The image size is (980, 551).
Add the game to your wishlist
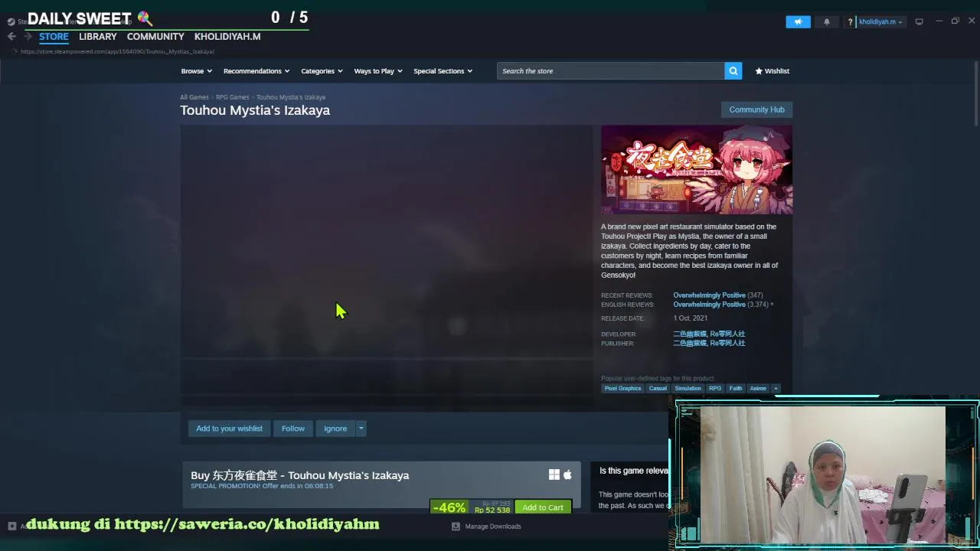(229, 429)
